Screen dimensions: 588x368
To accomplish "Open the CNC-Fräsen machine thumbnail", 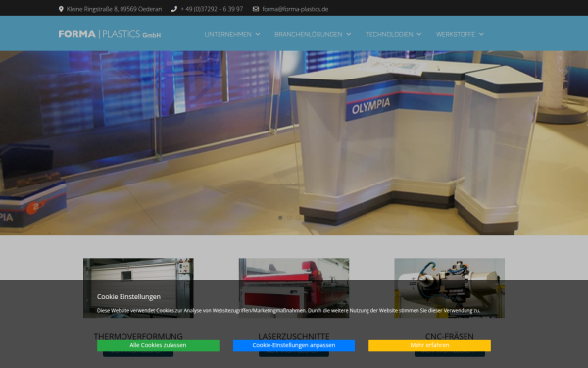I will 449,288.
